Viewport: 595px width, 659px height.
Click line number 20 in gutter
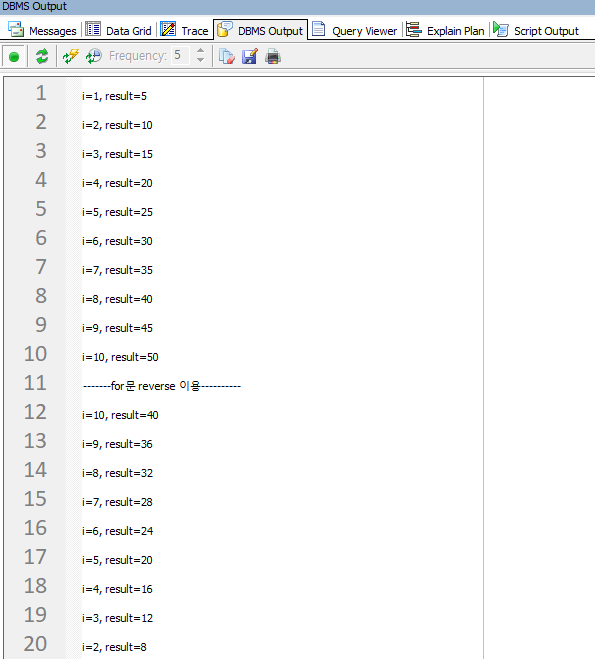pyautogui.click(x=35, y=644)
